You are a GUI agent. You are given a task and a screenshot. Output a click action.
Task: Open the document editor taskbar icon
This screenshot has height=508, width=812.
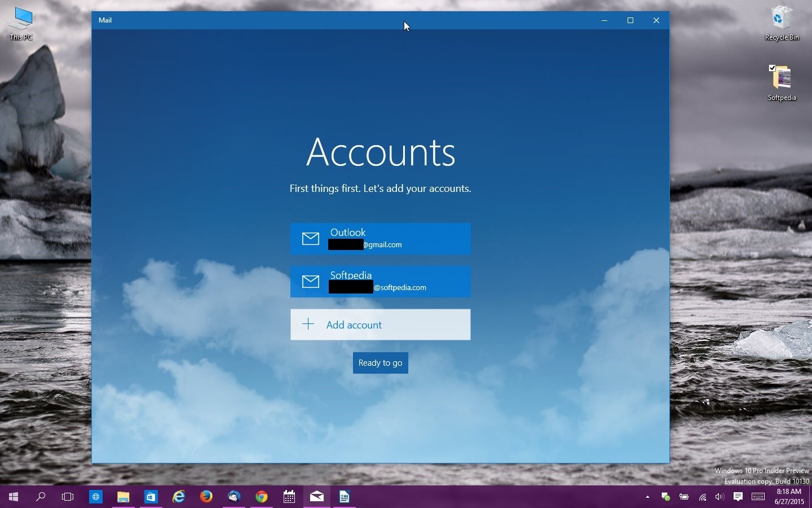[x=344, y=497]
